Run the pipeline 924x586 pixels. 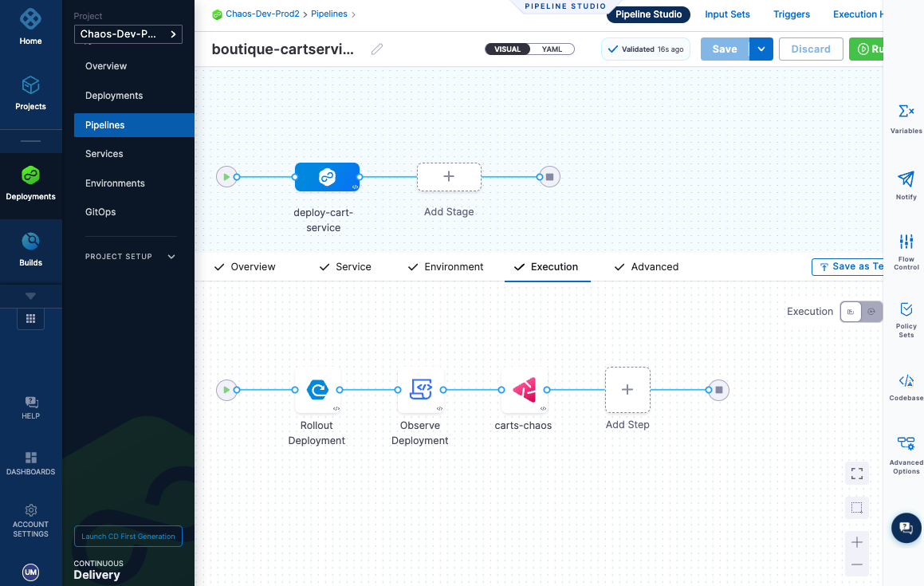(x=867, y=49)
